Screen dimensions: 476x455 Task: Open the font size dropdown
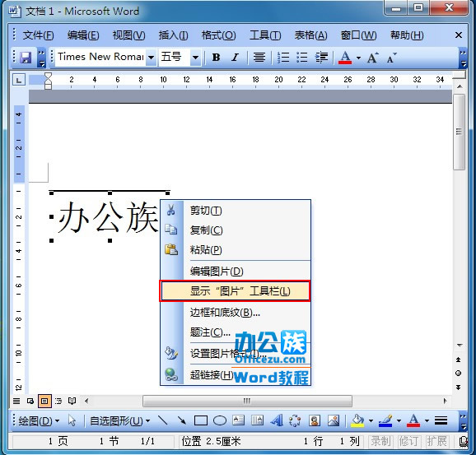click(195, 57)
